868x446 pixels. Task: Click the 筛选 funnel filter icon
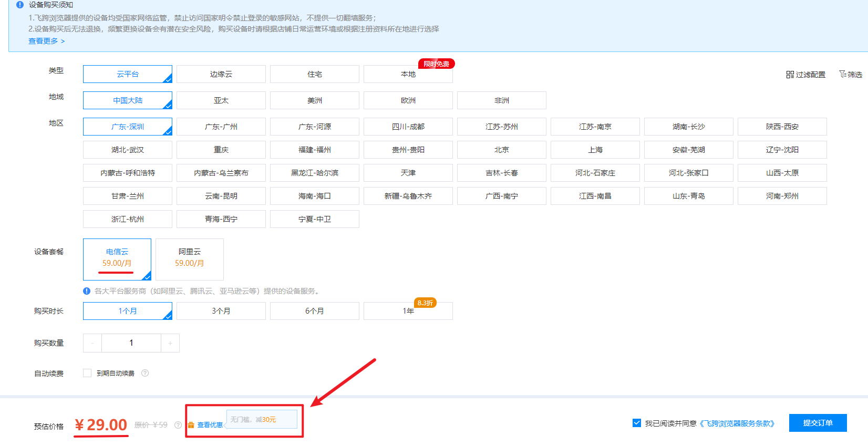[x=842, y=74]
